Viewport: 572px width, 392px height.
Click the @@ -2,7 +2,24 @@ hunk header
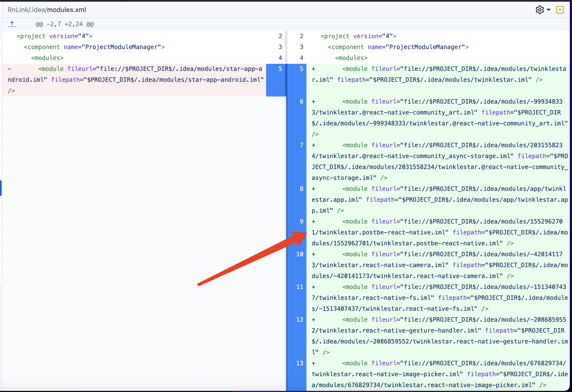[x=65, y=24]
